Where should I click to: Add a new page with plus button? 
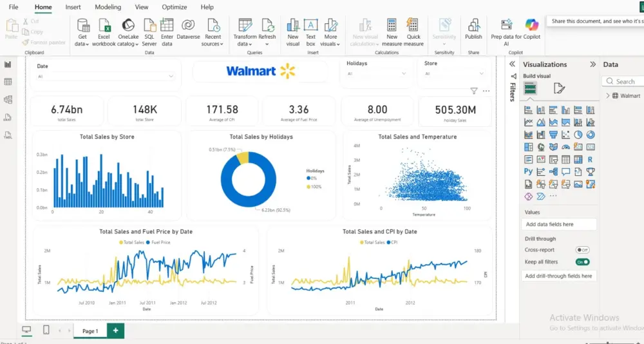pyautogui.click(x=115, y=331)
